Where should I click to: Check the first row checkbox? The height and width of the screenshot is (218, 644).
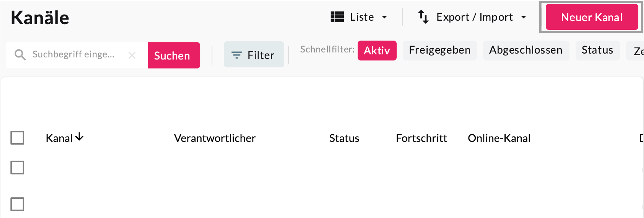[x=17, y=167]
